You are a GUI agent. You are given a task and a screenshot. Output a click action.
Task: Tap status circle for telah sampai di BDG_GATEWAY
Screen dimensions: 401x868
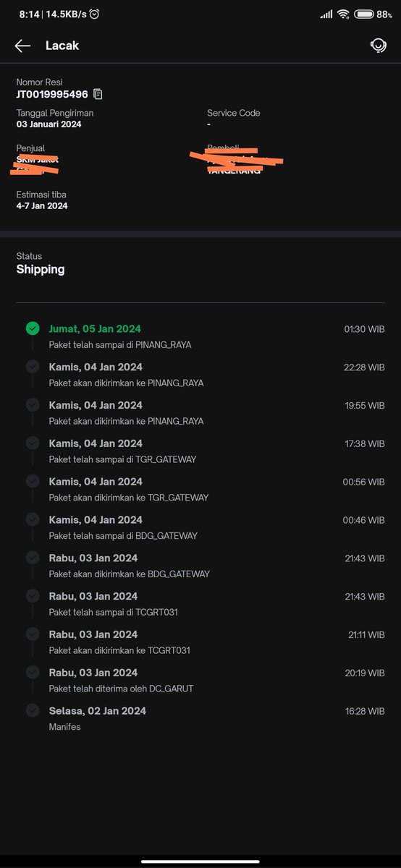click(x=33, y=519)
